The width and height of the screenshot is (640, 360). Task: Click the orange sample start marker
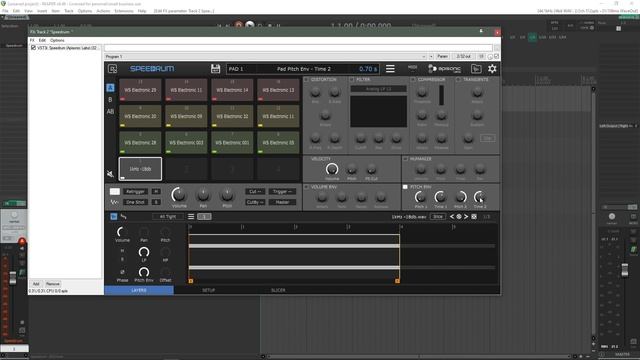(191, 281)
